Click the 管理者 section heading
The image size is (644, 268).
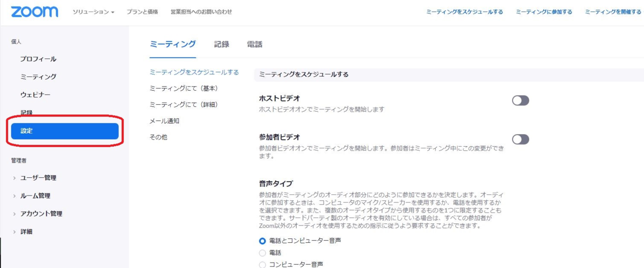tap(19, 160)
